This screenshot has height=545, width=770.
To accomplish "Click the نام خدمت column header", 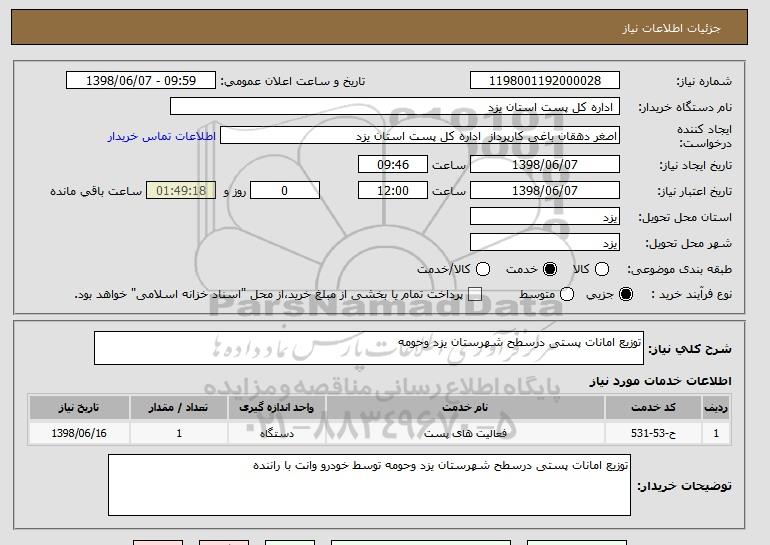I will 465,408.
